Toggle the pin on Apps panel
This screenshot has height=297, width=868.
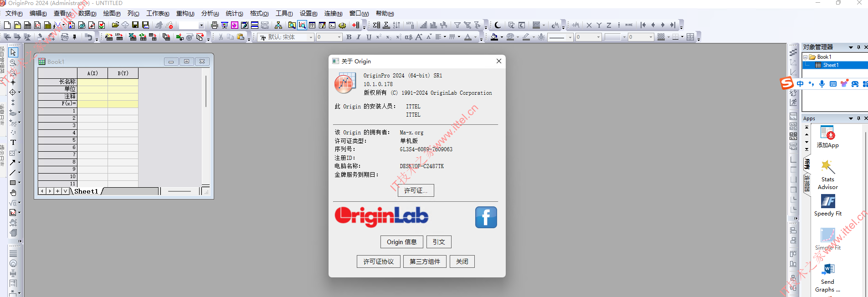pos(858,118)
